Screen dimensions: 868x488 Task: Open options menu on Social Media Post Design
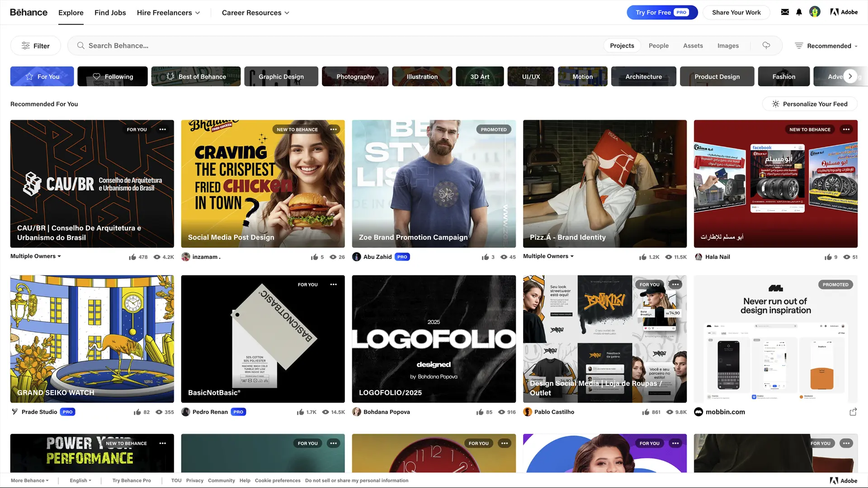(334, 129)
